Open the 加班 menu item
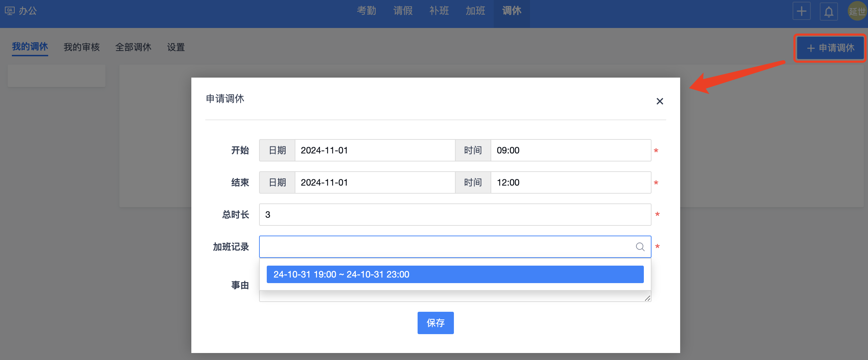 tap(475, 11)
